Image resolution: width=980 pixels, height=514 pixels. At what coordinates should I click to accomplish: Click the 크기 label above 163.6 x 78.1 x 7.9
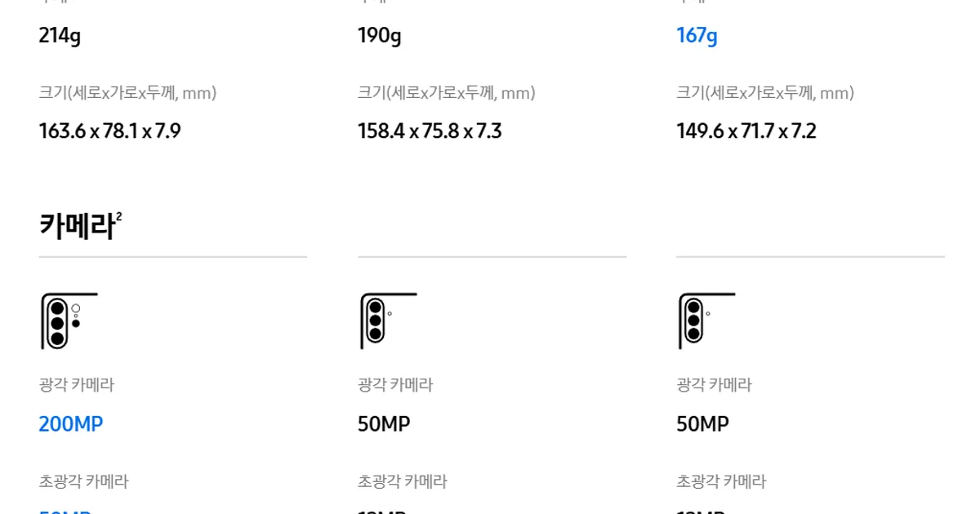point(127,93)
